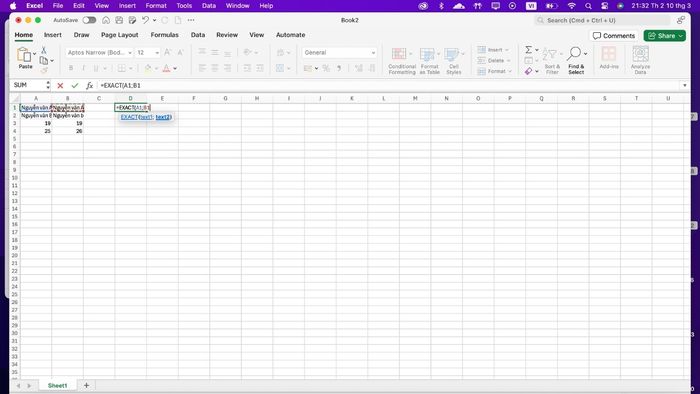Click the Save icon in title bar

[x=119, y=20]
